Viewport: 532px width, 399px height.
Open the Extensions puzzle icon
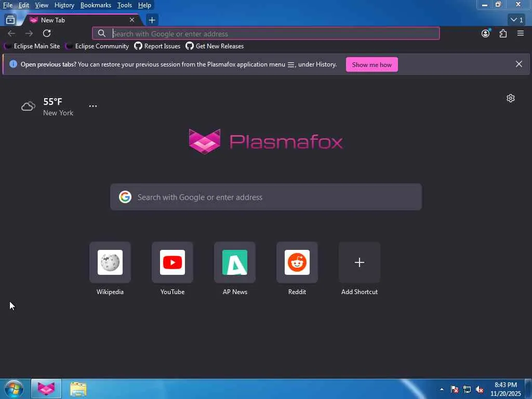(x=503, y=33)
